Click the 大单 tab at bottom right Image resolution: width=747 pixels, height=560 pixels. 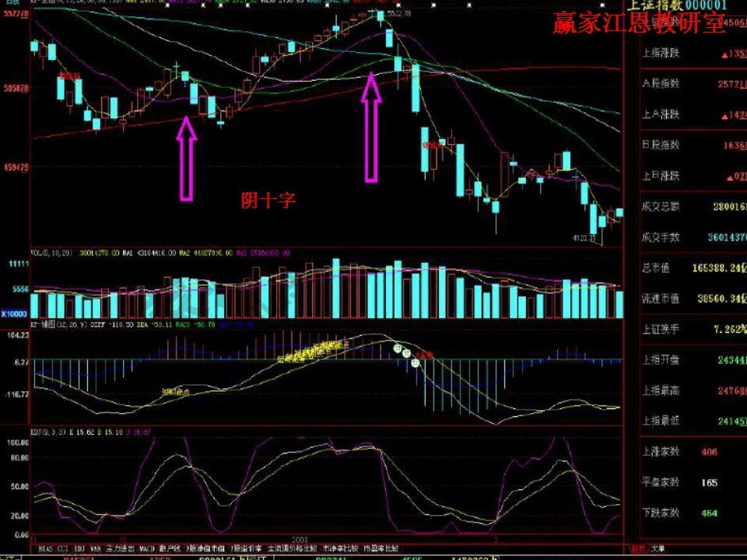[x=658, y=548]
